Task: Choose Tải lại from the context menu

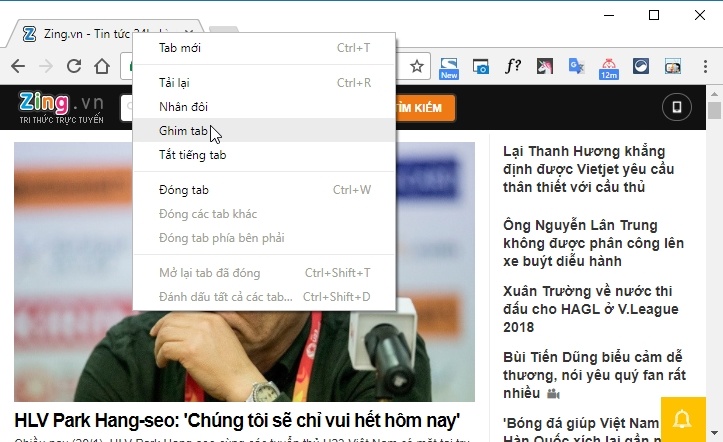Action: pyautogui.click(x=264, y=83)
